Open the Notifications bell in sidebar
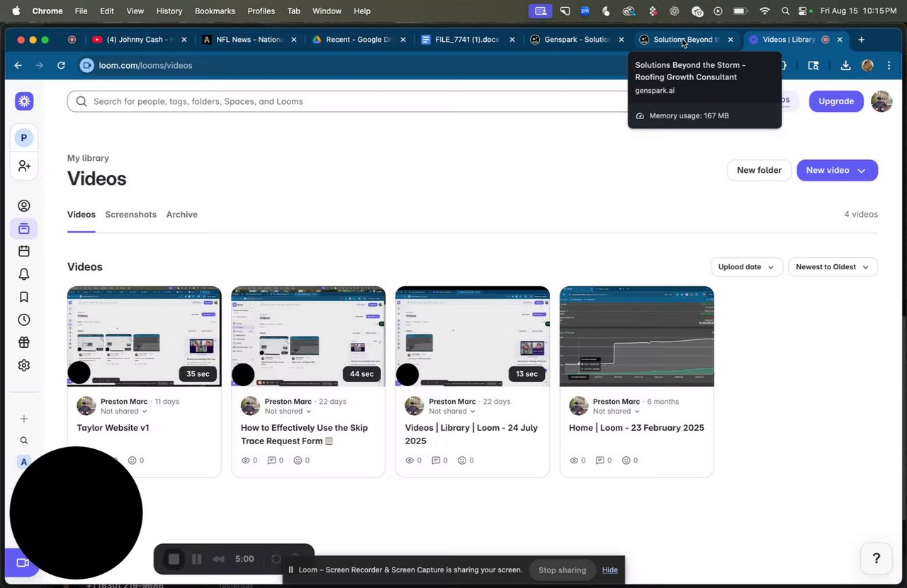Viewport: 907px width, 588px height. (x=24, y=274)
